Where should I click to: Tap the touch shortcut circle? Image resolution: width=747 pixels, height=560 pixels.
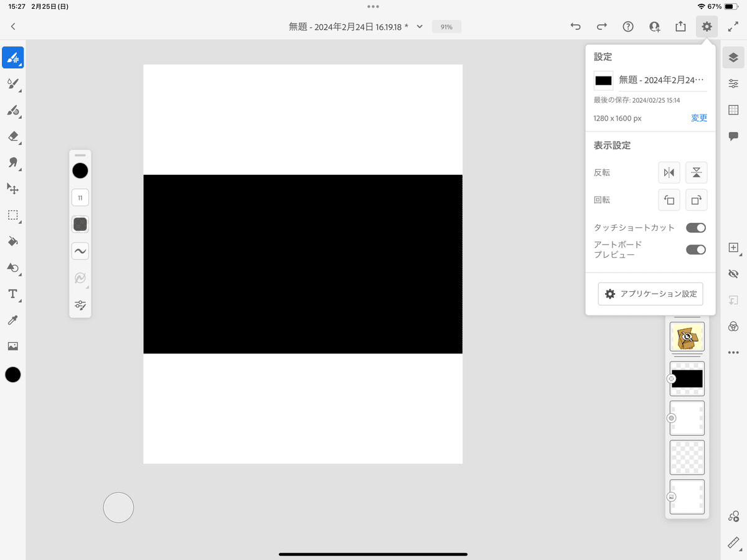118,507
